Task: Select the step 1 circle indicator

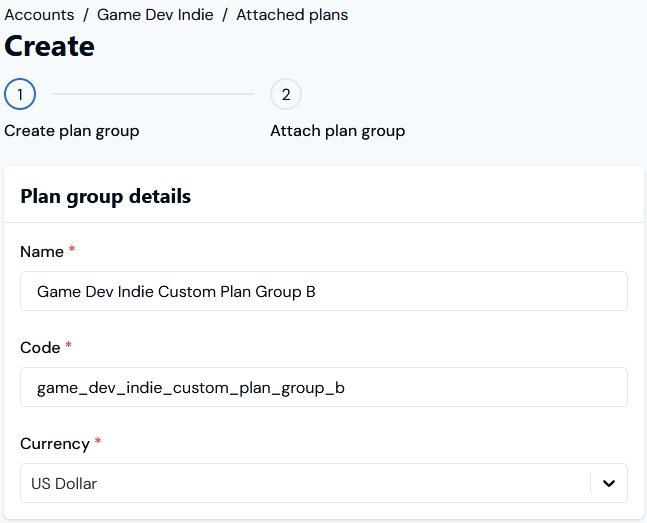Action: point(20,94)
